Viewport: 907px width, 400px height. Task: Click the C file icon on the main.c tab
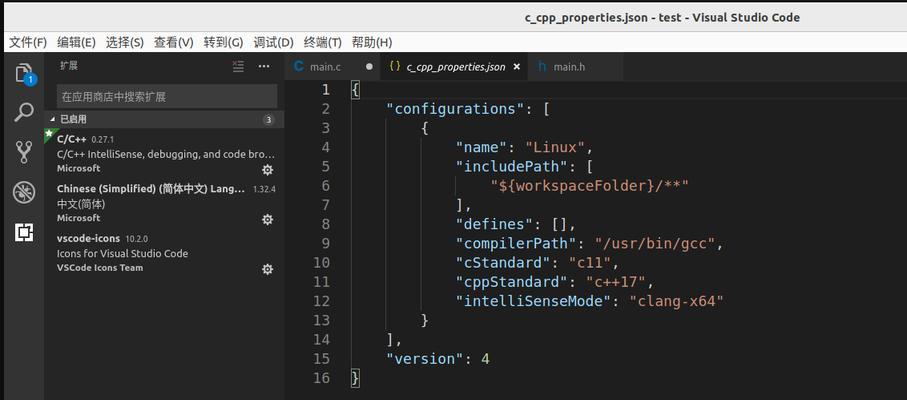click(x=298, y=66)
